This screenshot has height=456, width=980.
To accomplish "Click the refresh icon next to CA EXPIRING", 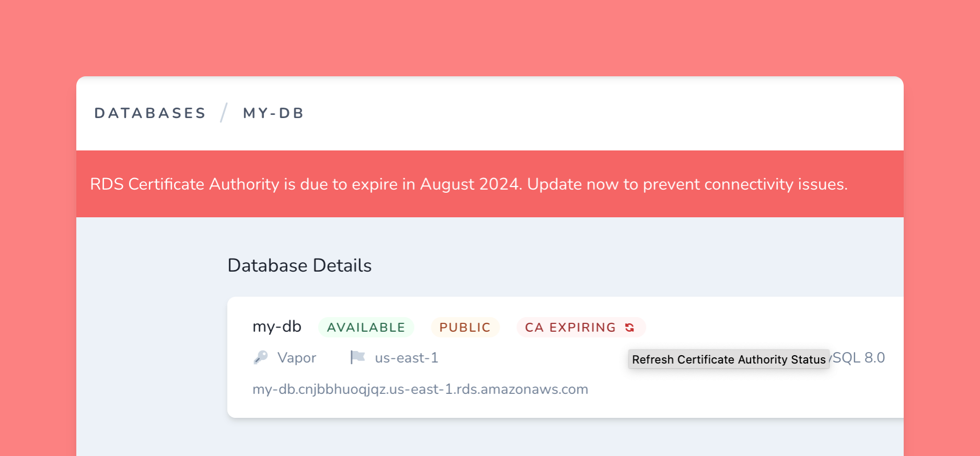I will (629, 327).
